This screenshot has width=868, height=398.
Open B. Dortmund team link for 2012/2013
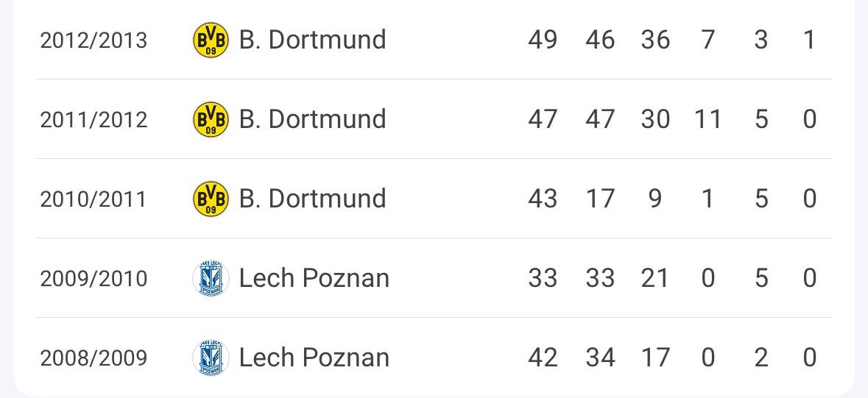(x=312, y=40)
